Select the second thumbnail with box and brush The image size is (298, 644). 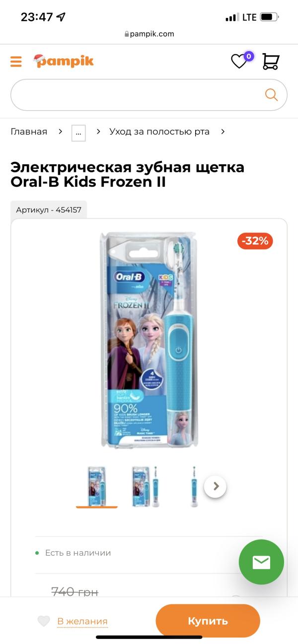146,487
